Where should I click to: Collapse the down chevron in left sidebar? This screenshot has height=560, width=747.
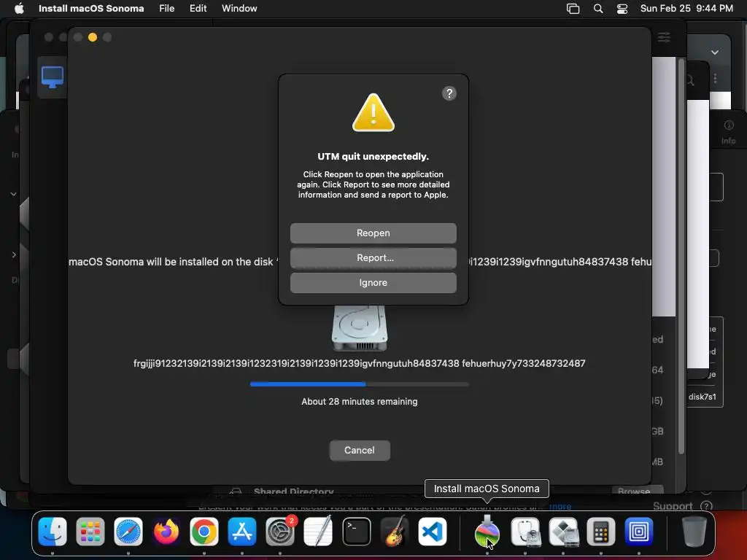13,194
